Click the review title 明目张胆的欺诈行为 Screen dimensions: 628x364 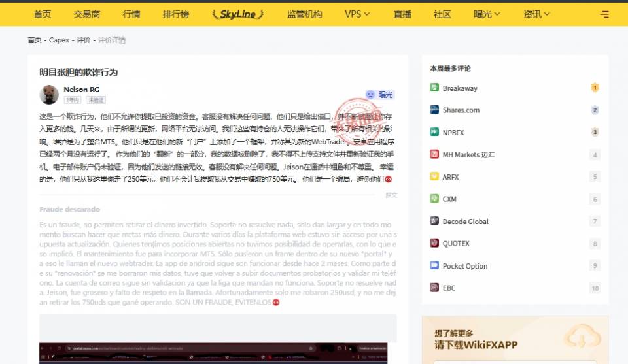pyautogui.click(x=78, y=73)
